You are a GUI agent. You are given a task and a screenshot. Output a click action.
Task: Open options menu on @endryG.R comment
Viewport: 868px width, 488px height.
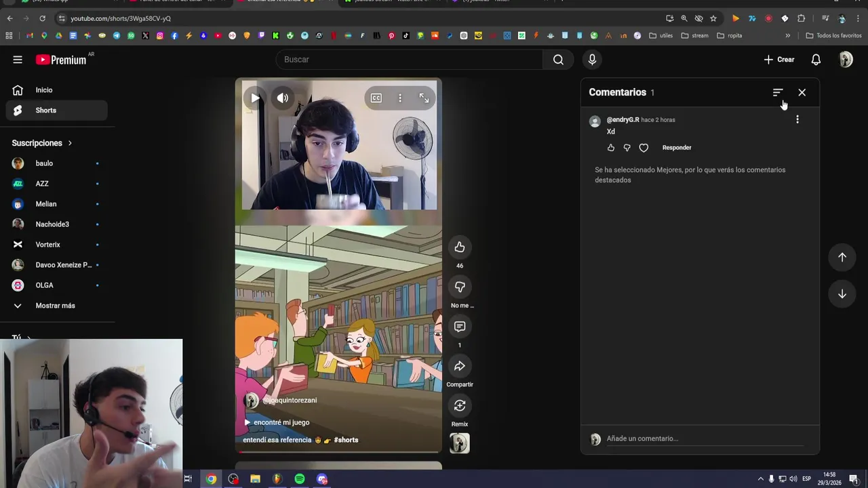(797, 119)
